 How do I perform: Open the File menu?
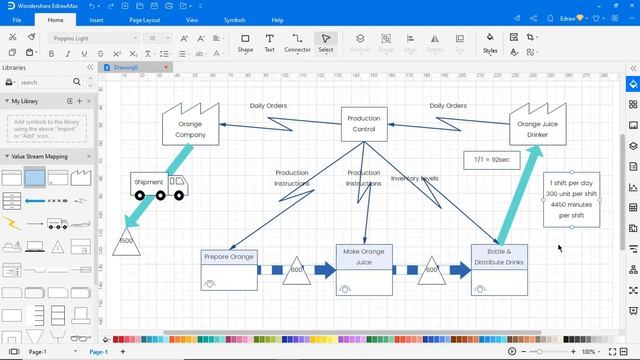pyautogui.click(x=17, y=20)
